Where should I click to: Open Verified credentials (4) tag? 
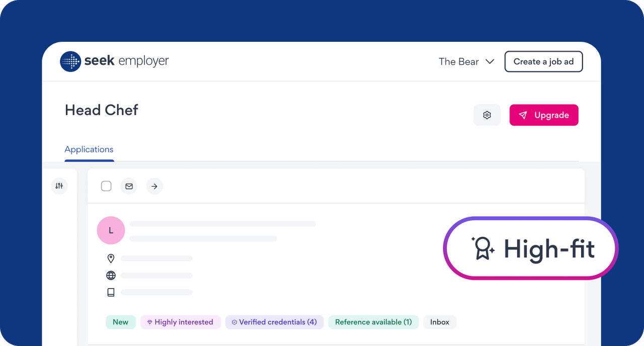[x=274, y=322]
